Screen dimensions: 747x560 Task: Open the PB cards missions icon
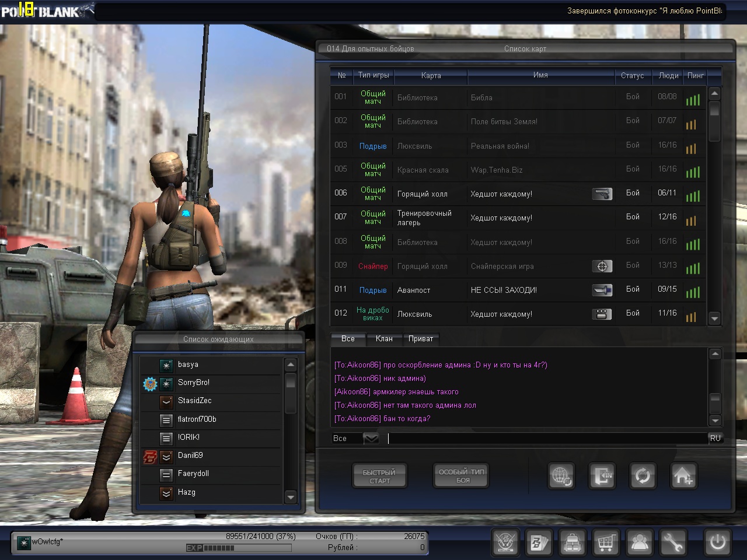pyautogui.click(x=539, y=542)
